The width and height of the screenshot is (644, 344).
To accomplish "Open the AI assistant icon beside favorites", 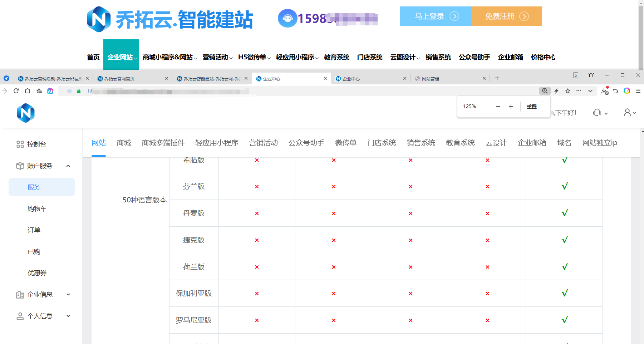I will [50, 91].
